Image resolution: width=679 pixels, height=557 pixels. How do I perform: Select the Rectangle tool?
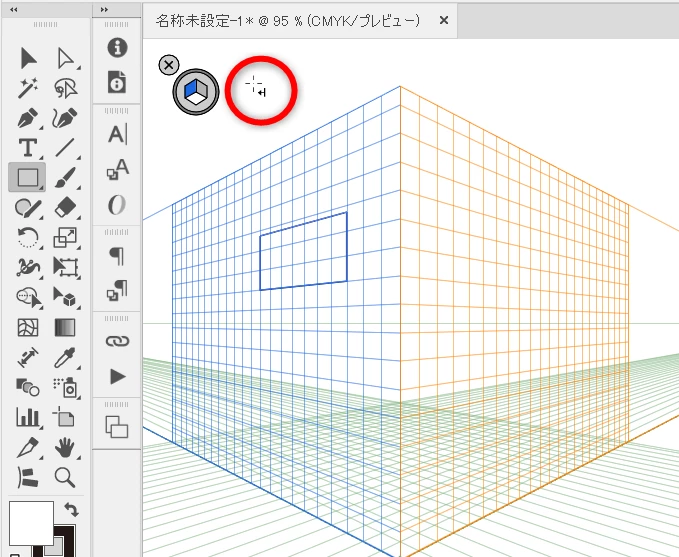point(27,177)
